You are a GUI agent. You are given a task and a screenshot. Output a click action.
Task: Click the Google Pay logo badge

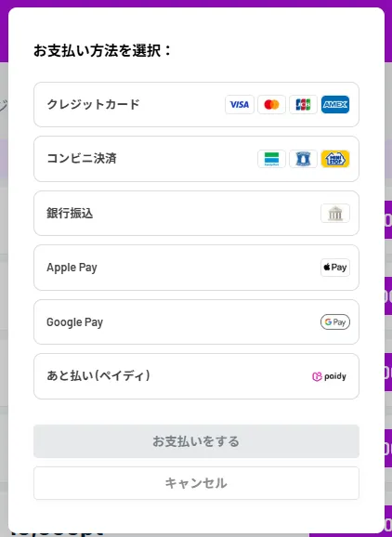tap(335, 322)
